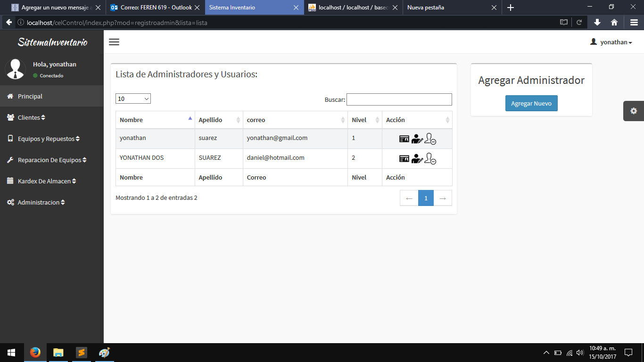Open settings gear panel on right edge
Viewport: 644px width, 362px height.
coord(634,111)
